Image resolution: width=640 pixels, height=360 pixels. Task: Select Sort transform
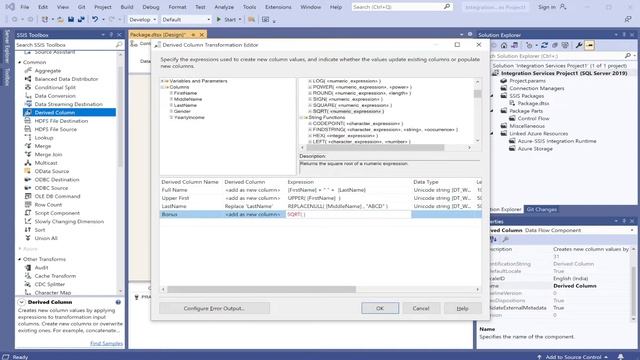(40, 230)
